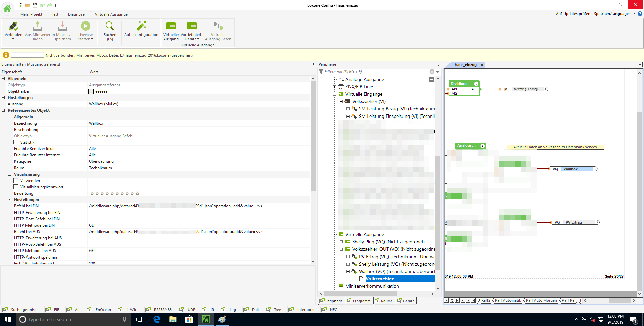
Task: Click the eeeeee Objektfarbe color swatch
Action: [x=91, y=91]
